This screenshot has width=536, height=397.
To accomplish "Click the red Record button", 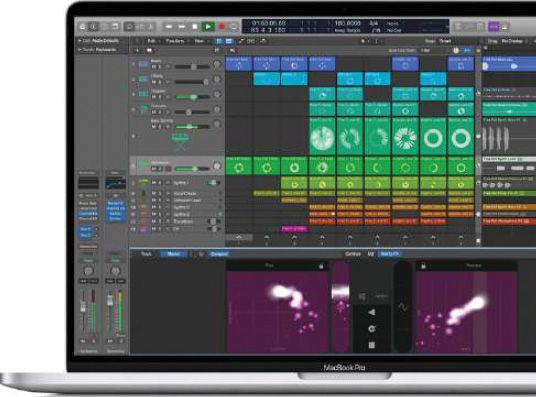I will (x=221, y=26).
